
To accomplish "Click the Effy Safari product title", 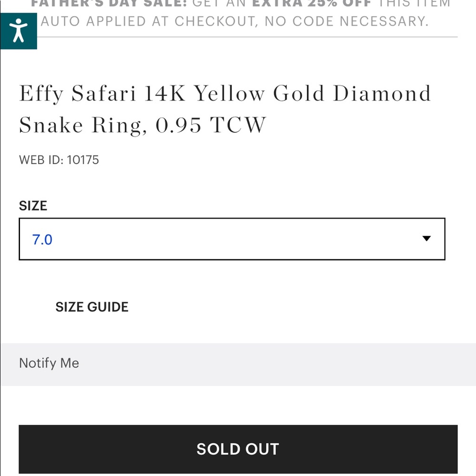I will (101, 93).
